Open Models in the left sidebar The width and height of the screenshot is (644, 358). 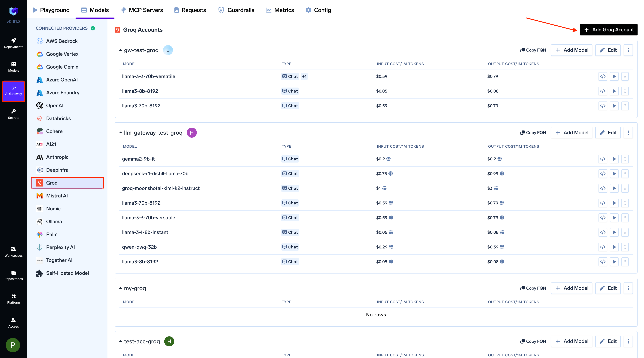(x=13, y=67)
